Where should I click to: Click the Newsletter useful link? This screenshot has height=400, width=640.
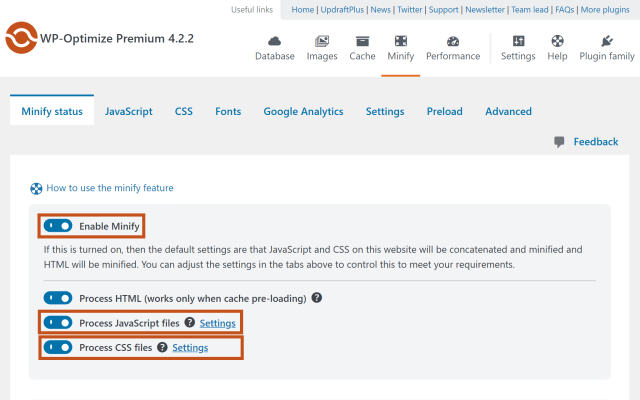(x=485, y=9)
